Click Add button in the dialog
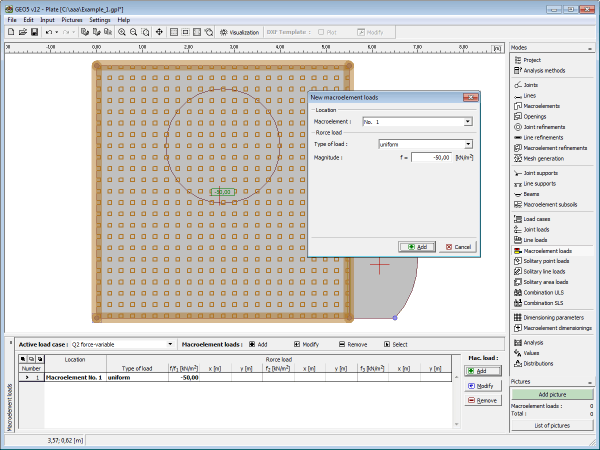The width and height of the screenshot is (600, 450). (417, 246)
